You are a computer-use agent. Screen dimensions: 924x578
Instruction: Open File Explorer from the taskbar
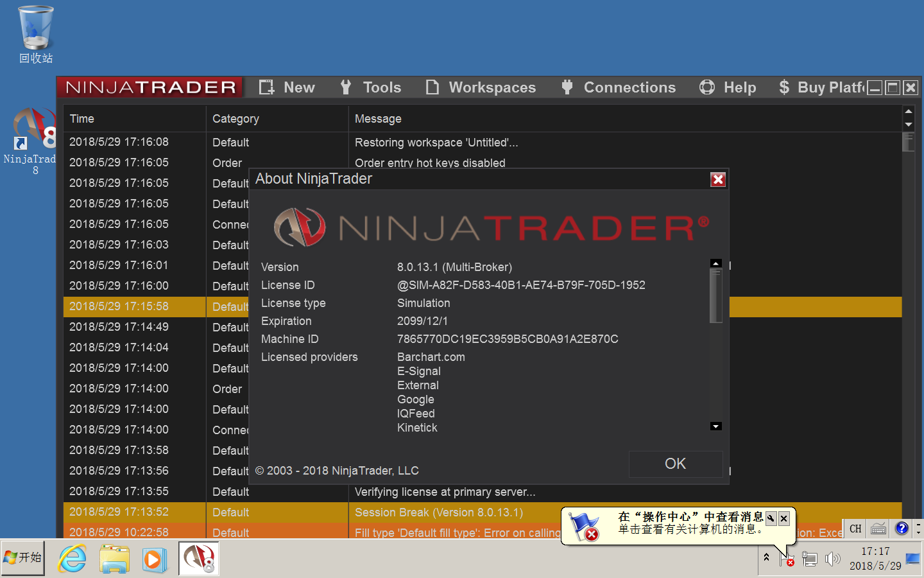[114, 559]
